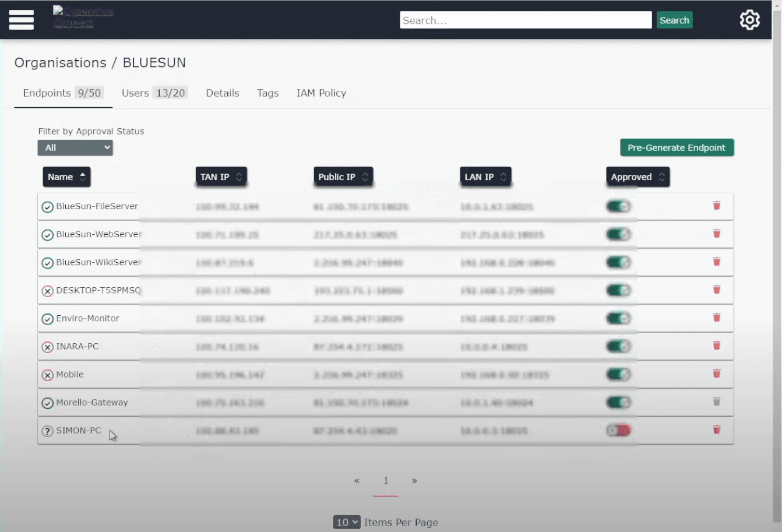Screen dimensions: 782x532
Task: Disable approval for BlueSun-WebServer
Action: point(618,234)
